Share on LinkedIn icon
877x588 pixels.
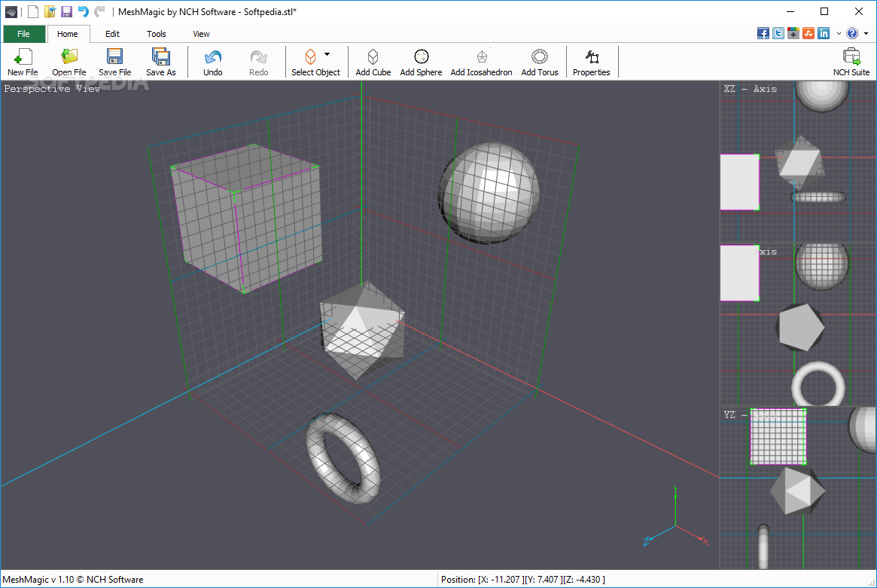(824, 34)
